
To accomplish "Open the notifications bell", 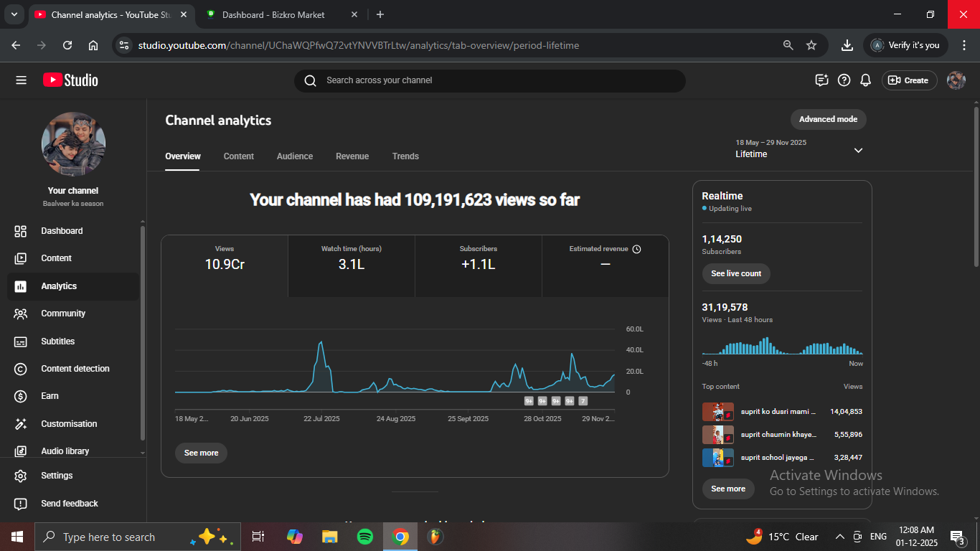I will point(866,80).
